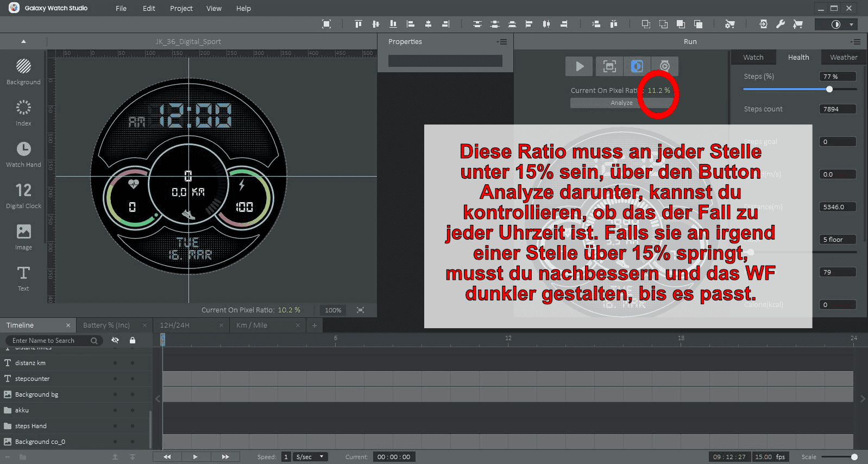This screenshot has width=868, height=464.
Task: Click the layer name search field
Action: [x=50, y=341]
